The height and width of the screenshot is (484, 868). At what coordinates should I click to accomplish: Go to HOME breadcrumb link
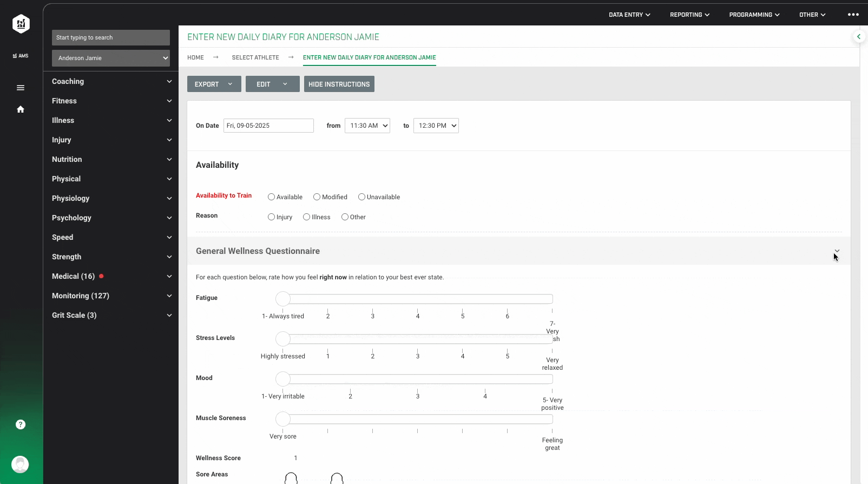click(195, 57)
